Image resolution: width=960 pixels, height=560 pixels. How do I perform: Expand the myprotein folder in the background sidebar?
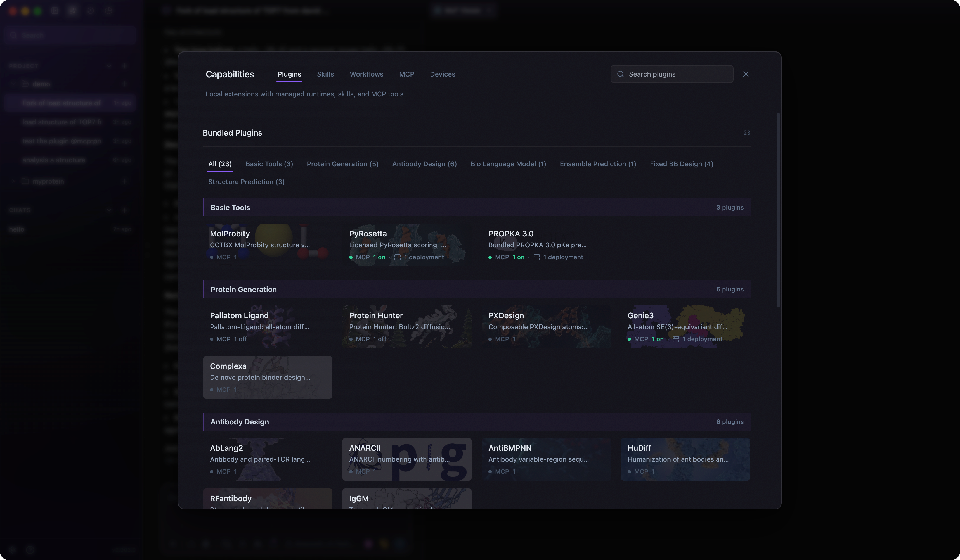click(13, 181)
